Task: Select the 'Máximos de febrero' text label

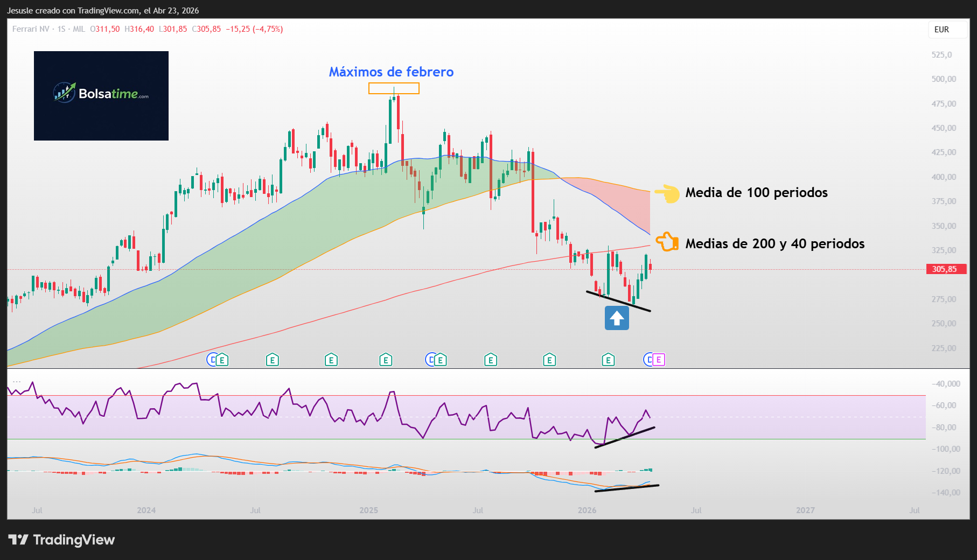Action: (x=391, y=72)
